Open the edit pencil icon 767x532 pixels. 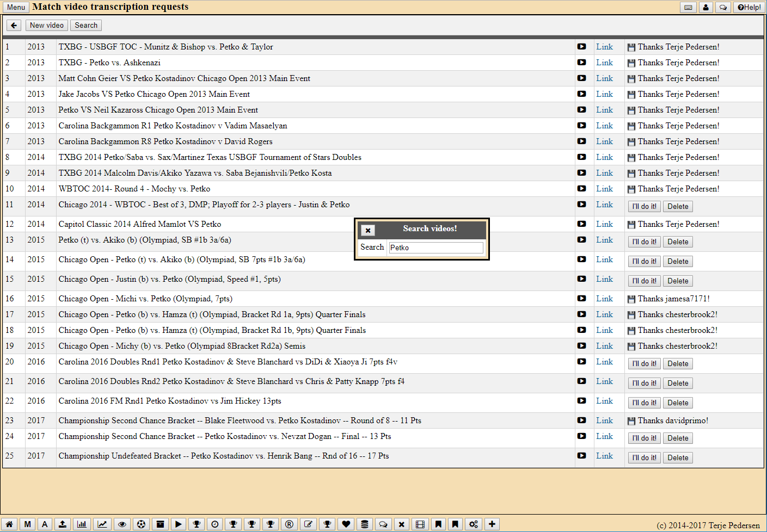[308, 524]
